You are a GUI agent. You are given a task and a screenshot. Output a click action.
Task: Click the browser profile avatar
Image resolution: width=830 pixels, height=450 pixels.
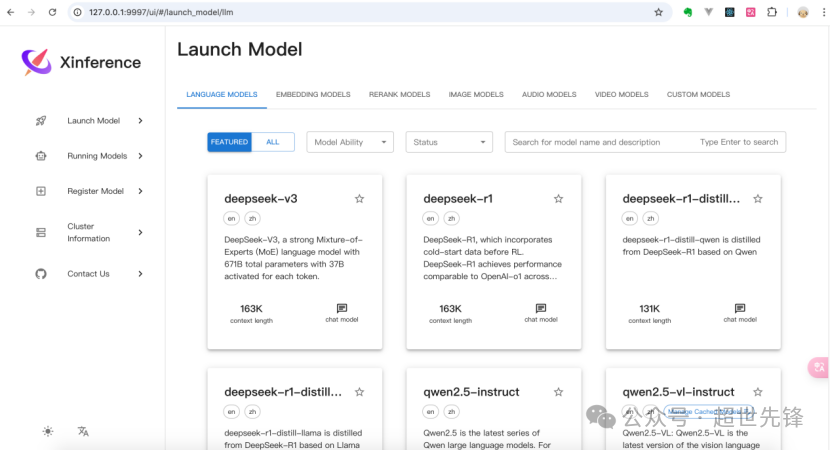(x=803, y=12)
